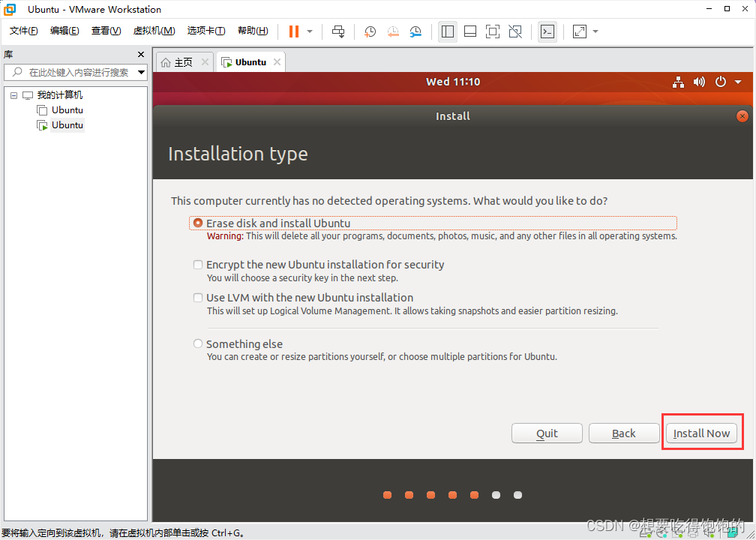This screenshot has height=540, width=756.
Task: Toggle the thumbnail bar view icon
Action: 470,31
